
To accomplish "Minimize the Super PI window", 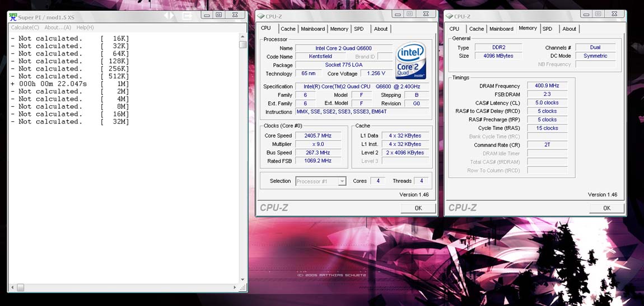I will [207, 15].
